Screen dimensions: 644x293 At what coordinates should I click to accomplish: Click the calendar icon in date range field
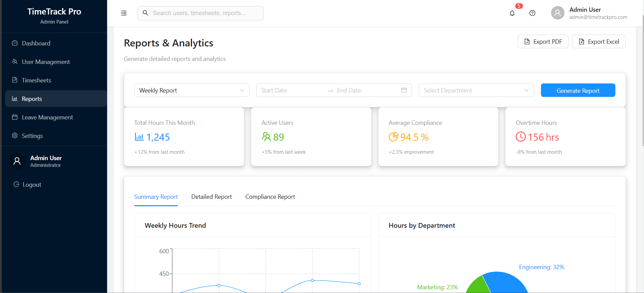pos(404,90)
